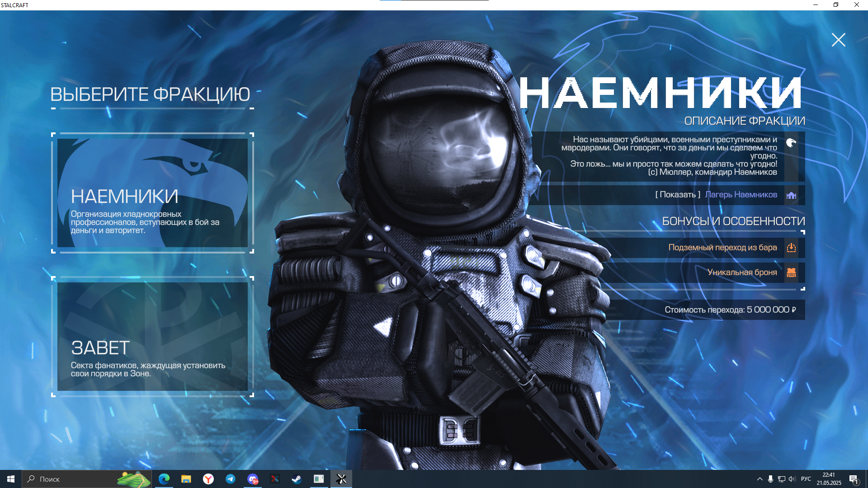This screenshot has width=868, height=488.
Task: Open the Windows Start menu
Action: [x=11, y=479]
